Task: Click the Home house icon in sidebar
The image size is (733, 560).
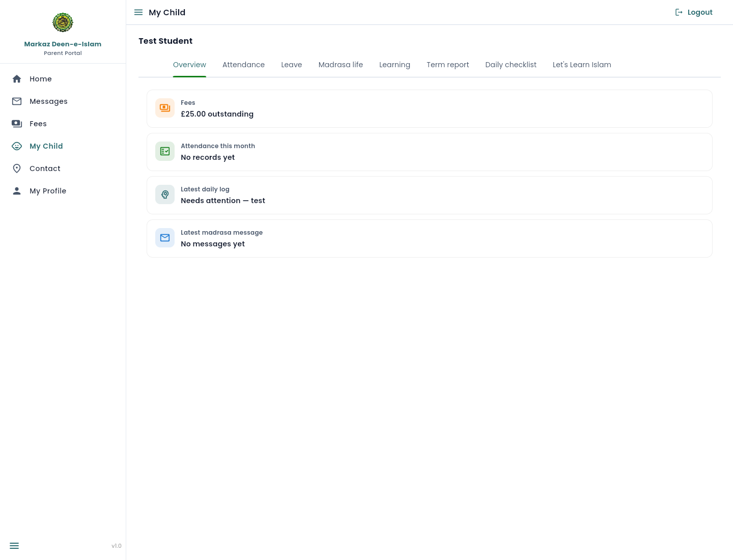Action: coord(17,79)
